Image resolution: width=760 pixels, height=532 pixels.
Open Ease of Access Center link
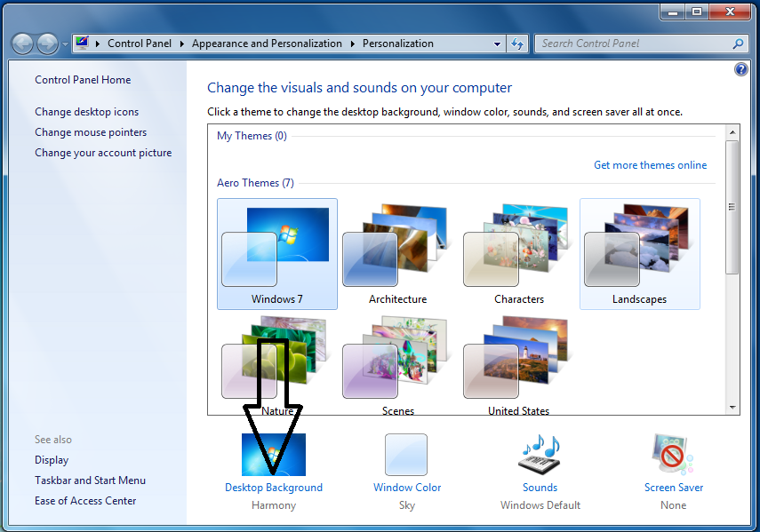(85, 501)
